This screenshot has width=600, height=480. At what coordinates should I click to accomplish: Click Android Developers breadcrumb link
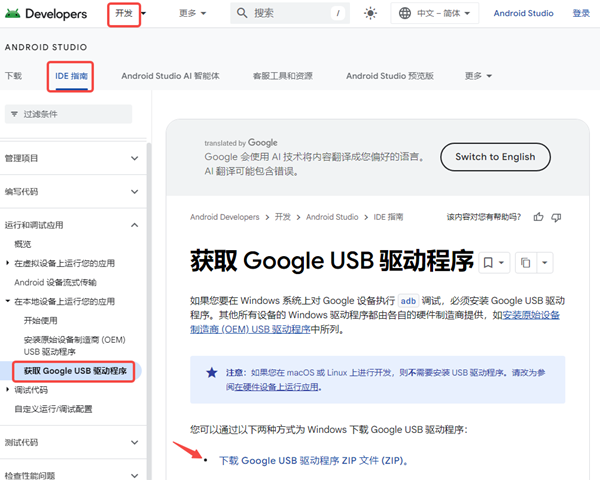[225, 217]
